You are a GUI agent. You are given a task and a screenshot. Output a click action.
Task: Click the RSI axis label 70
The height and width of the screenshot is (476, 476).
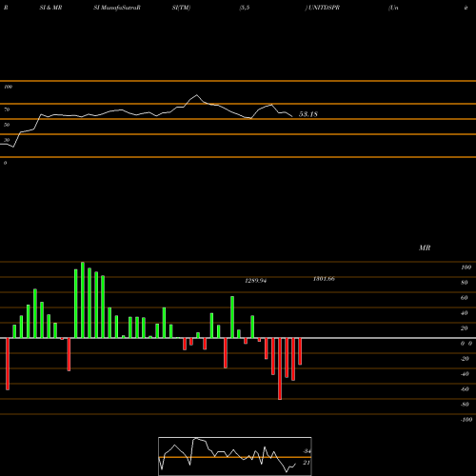pyautogui.click(x=7, y=109)
